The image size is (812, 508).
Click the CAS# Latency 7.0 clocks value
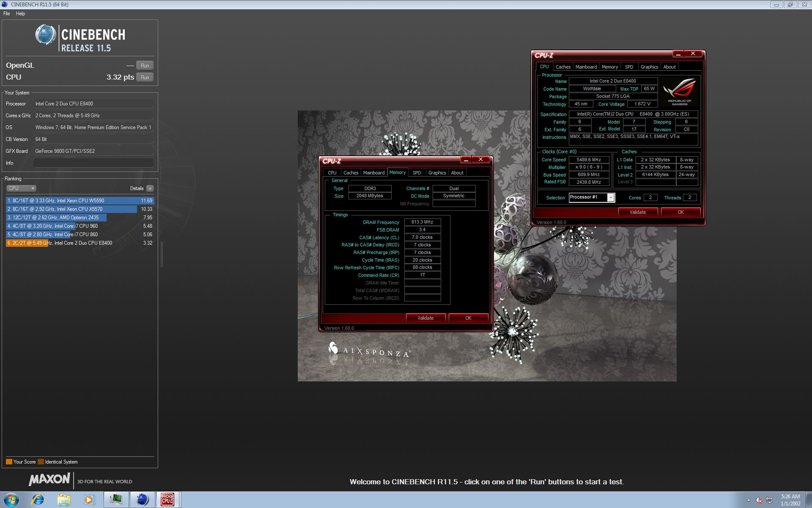click(x=422, y=237)
